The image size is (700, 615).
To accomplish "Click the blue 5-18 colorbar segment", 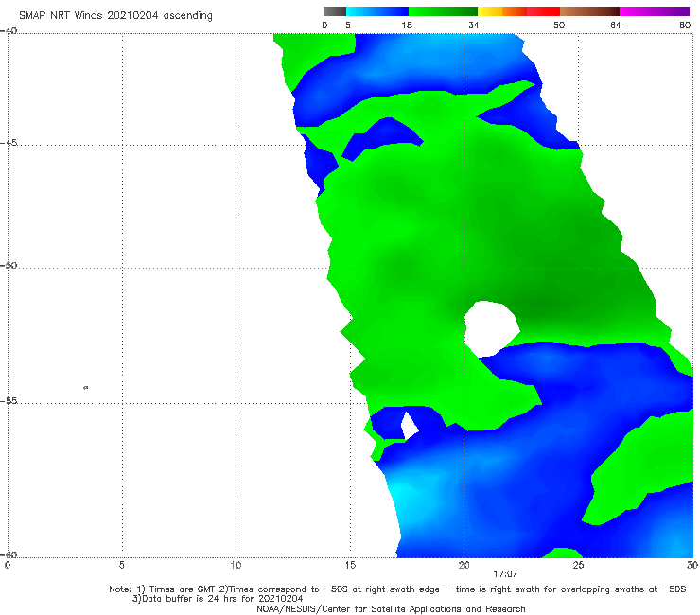I will pyautogui.click(x=377, y=11).
